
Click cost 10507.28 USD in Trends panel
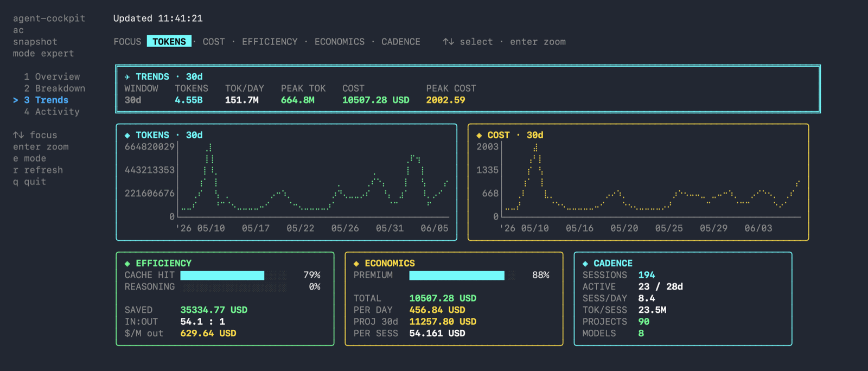pos(376,100)
